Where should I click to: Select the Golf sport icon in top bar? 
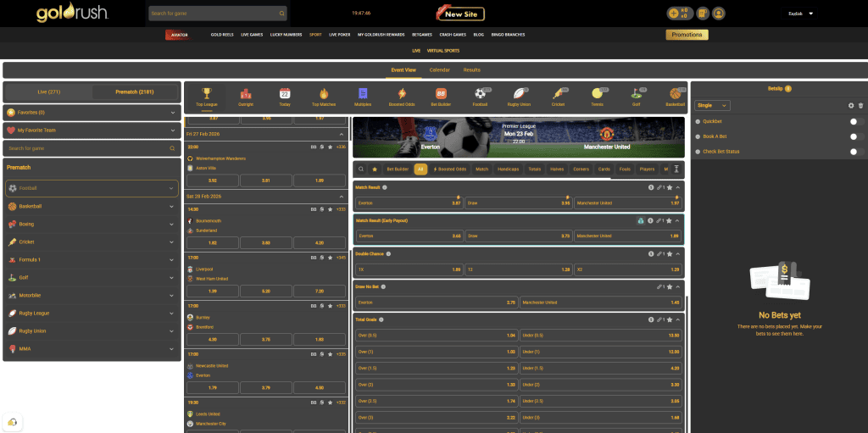pos(636,93)
